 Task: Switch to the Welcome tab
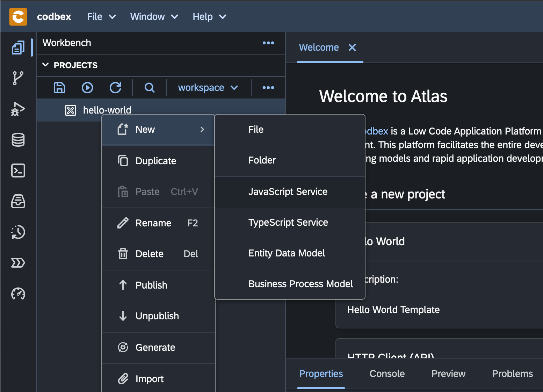tap(319, 48)
